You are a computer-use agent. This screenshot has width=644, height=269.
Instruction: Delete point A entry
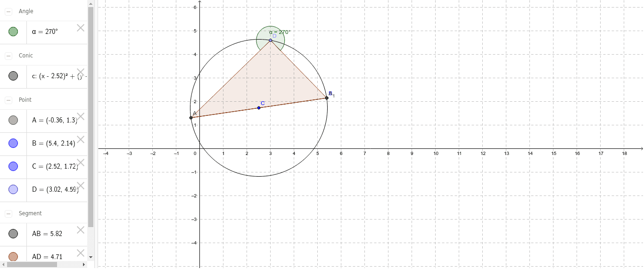81,116
